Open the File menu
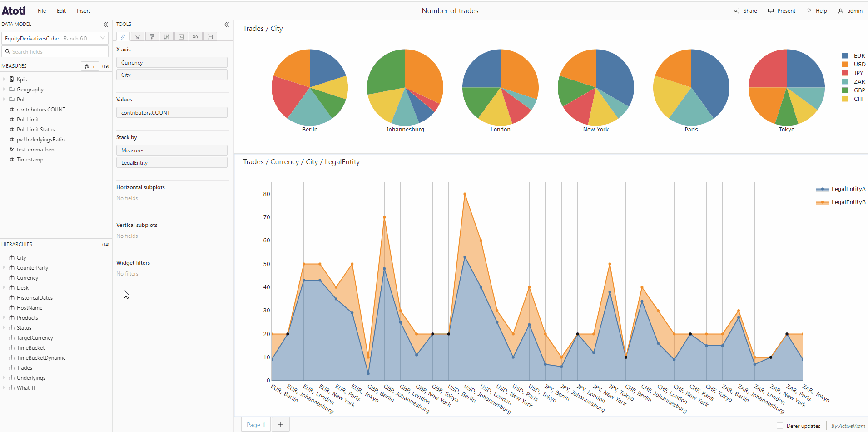 (x=42, y=11)
